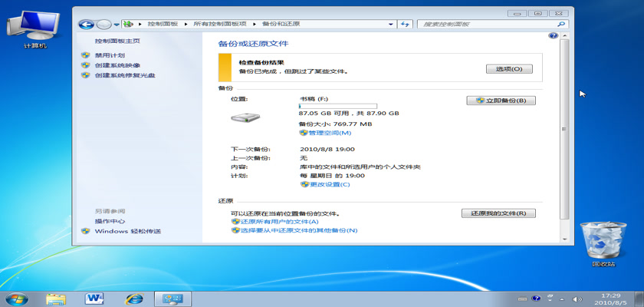Click the 选项(O) button
The height and width of the screenshot is (307, 644).
(508, 69)
